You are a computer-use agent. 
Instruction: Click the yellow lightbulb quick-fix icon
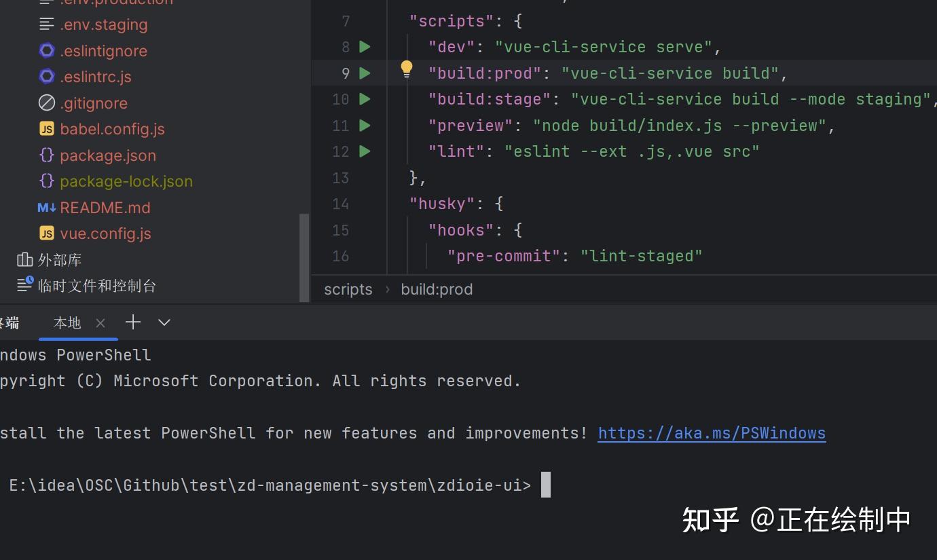pos(406,69)
